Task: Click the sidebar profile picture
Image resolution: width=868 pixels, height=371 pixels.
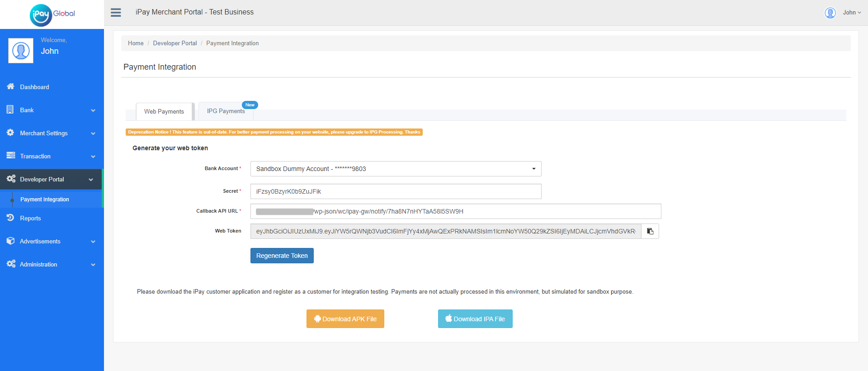Action: click(x=21, y=51)
